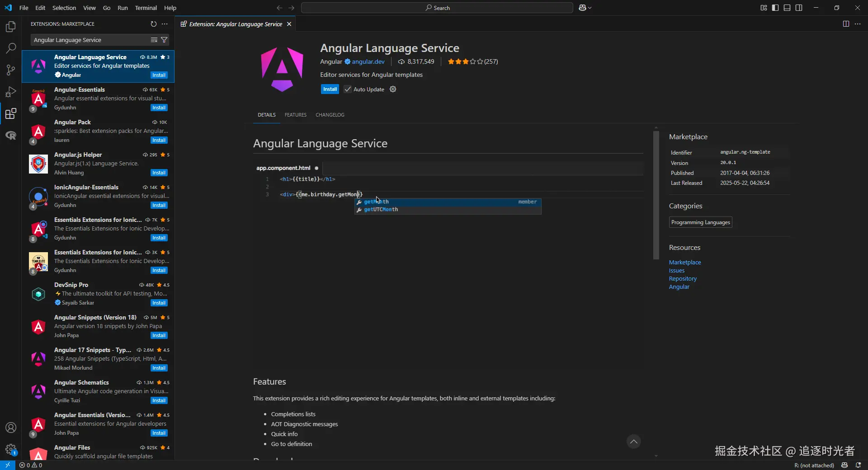Toggle the bottom panel
The width and height of the screenshot is (868, 470).
pyautogui.click(x=787, y=8)
